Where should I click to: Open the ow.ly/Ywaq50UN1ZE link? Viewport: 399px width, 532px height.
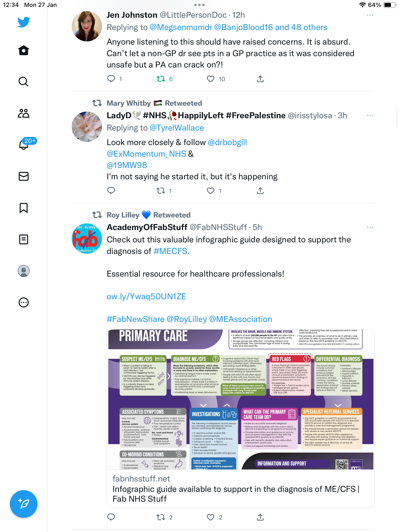[x=146, y=297]
